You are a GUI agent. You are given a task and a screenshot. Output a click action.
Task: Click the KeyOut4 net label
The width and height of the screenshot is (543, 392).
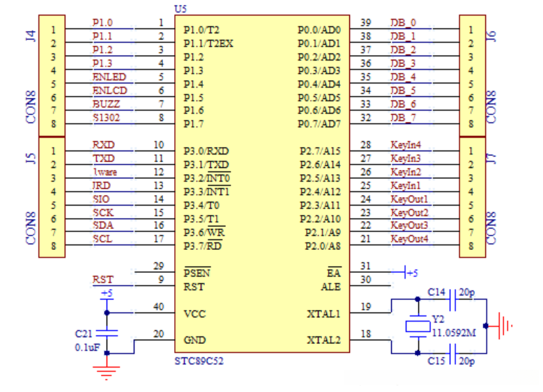point(409,239)
